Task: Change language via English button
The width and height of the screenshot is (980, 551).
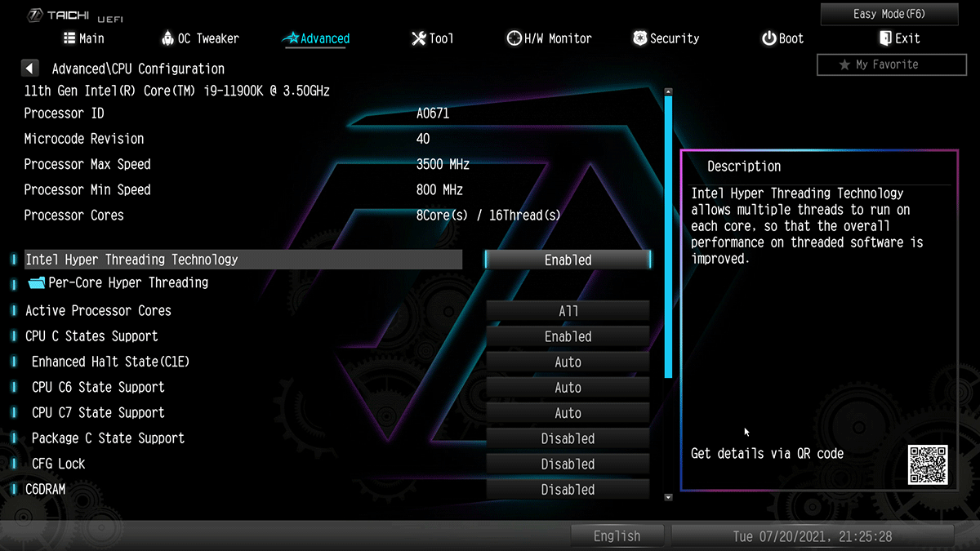Action: [617, 536]
